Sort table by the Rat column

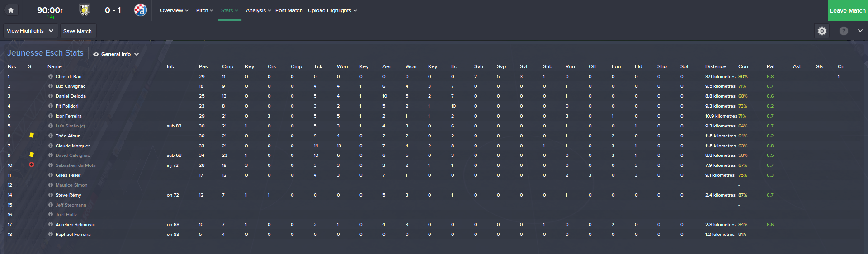770,66
